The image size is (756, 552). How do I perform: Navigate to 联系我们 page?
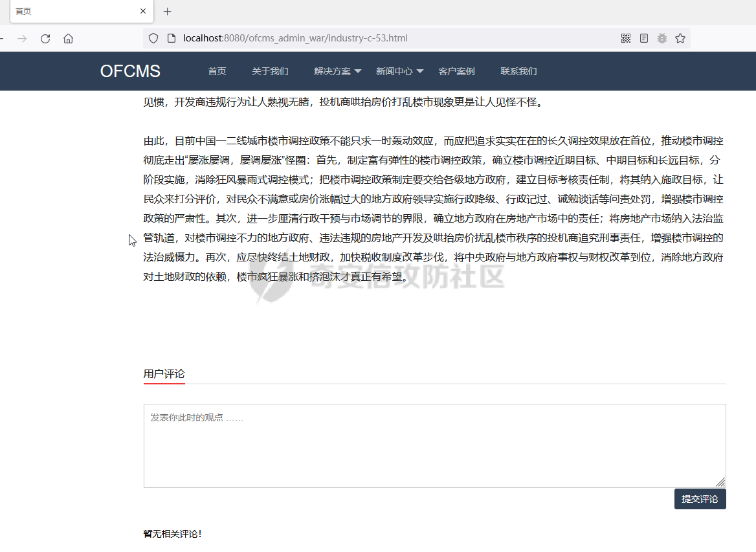coord(518,71)
